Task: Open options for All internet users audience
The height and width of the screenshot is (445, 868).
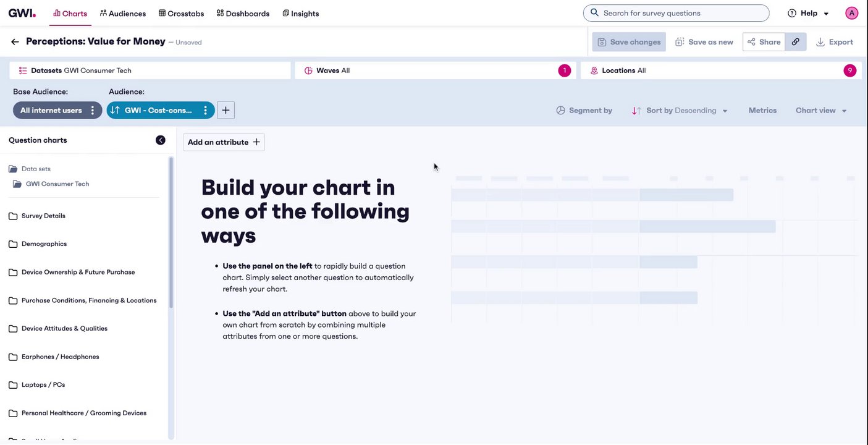Action: pos(93,111)
